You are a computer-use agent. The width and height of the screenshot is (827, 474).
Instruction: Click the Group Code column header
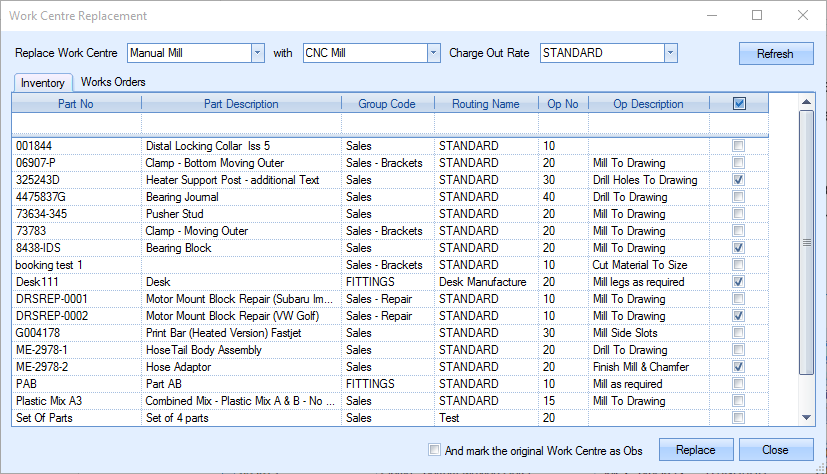[x=386, y=104]
